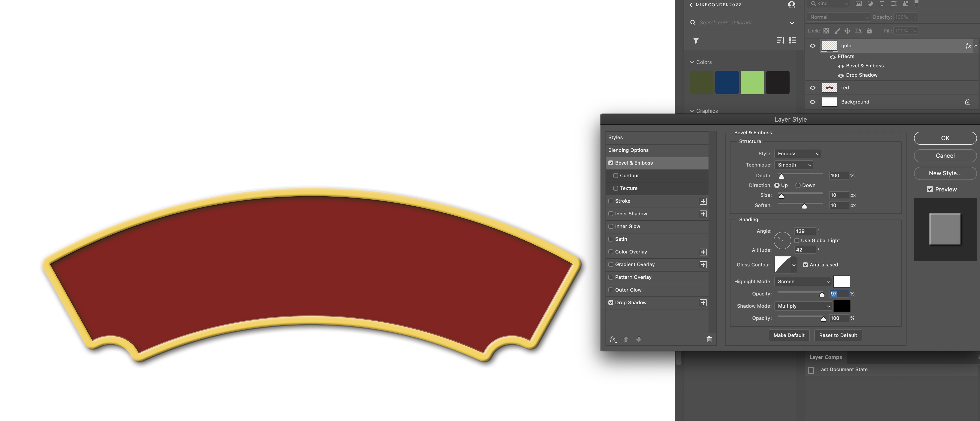Click the New Style button

(945, 173)
